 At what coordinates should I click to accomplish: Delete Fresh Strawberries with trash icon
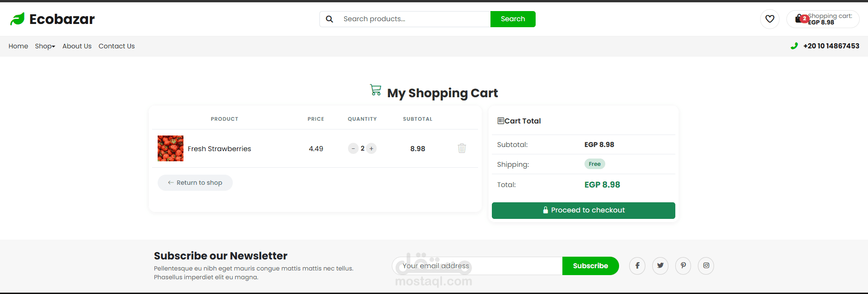click(x=461, y=148)
